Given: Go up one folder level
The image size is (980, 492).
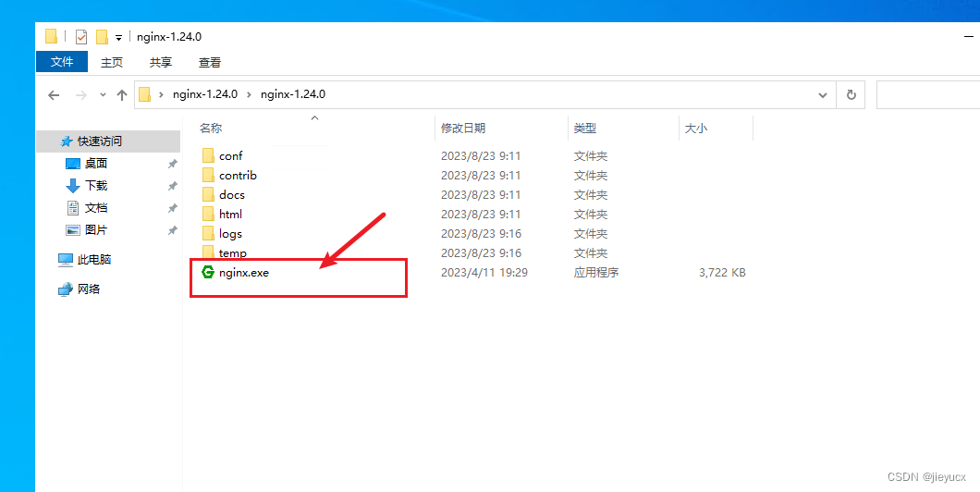Looking at the screenshot, I should [x=122, y=95].
